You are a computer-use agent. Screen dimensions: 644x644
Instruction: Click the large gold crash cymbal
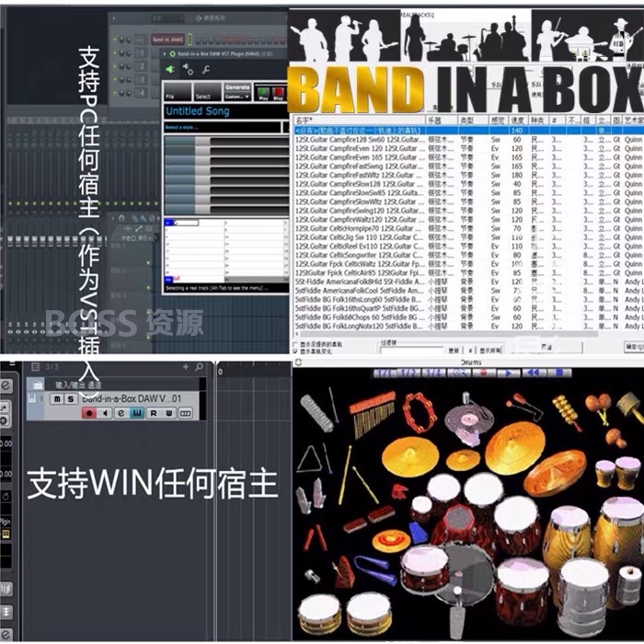[x=514, y=448]
